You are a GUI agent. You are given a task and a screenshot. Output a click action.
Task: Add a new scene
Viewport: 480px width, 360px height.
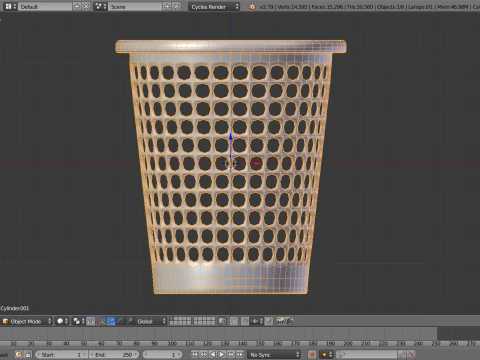click(167, 6)
